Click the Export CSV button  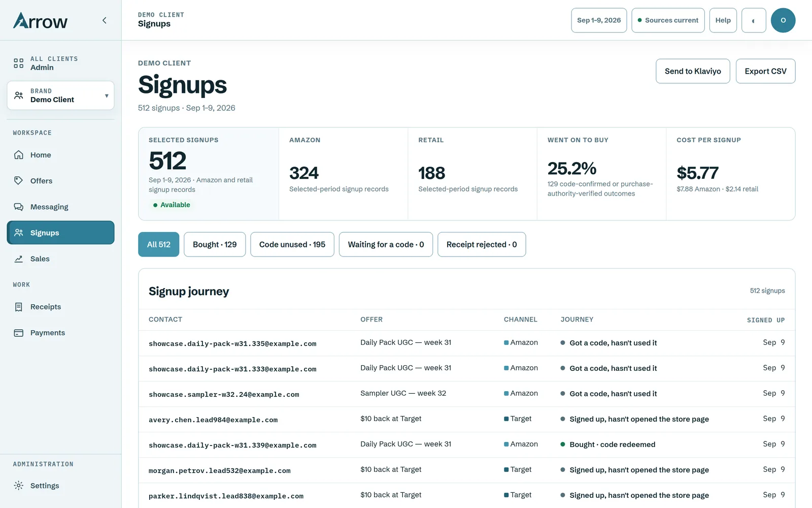(765, 71)
